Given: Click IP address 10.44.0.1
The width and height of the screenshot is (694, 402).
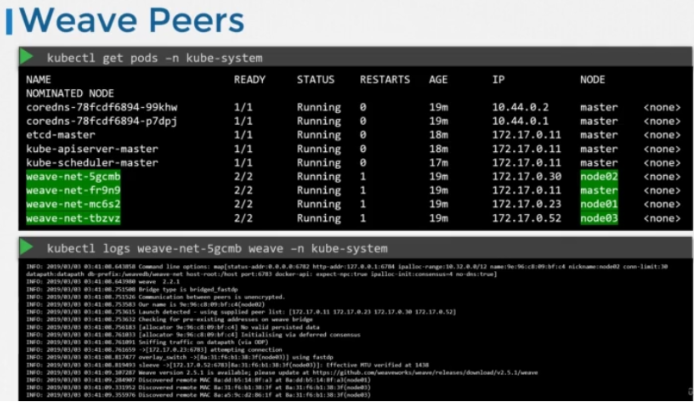Looking at the screenshot, I should click(520, 121).
